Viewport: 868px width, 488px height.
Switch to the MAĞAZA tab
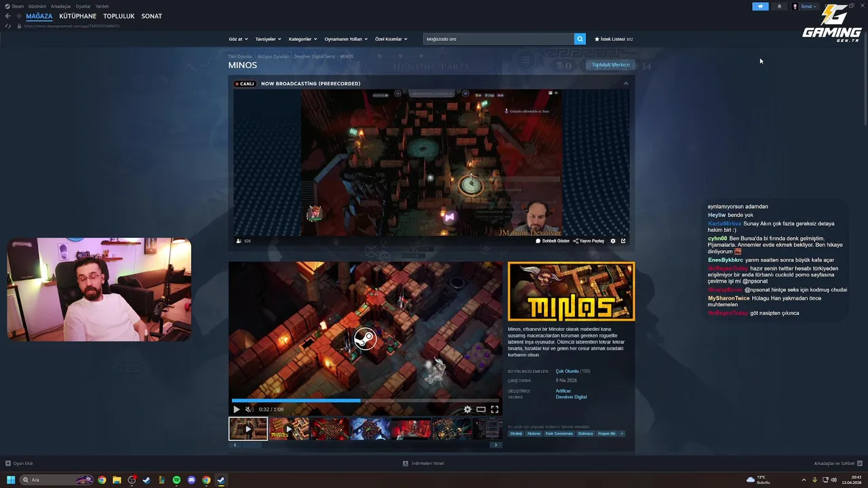pyautogui.click(x=39, y=16)
